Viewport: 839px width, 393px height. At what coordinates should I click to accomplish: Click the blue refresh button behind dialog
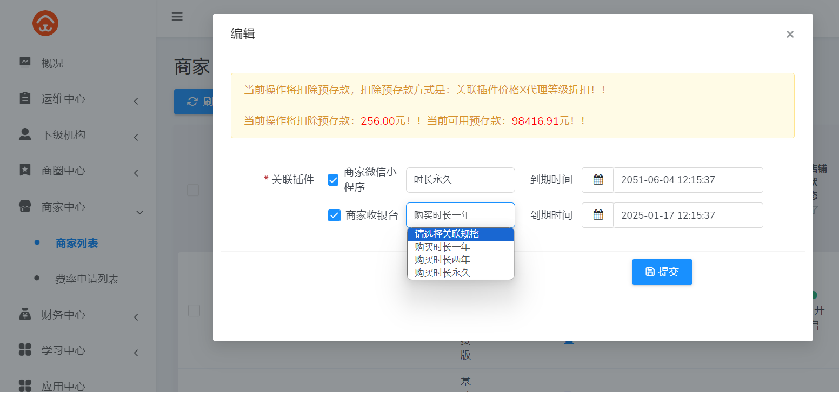(193, 102)
